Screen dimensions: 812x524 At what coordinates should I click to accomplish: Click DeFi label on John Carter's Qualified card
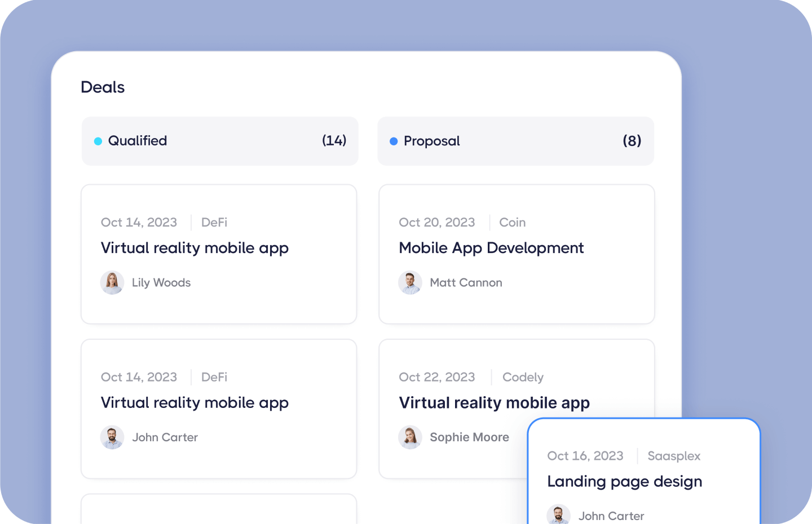214,378
